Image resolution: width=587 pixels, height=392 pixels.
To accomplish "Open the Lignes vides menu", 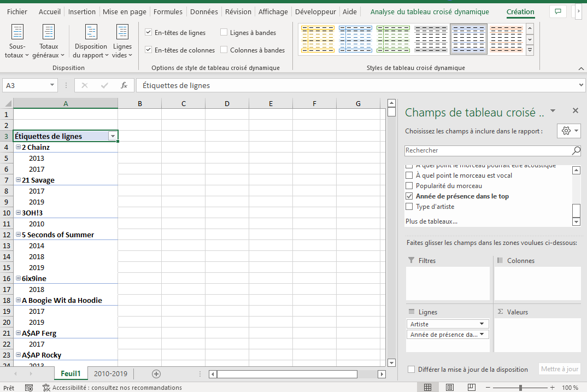I will pyautogui.click(x=122, y=41).
